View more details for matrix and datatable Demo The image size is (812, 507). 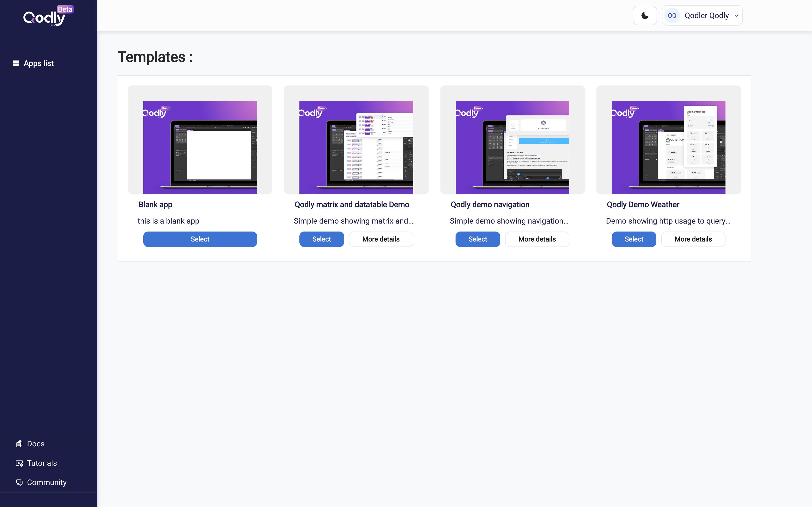[x=381, y=239]
